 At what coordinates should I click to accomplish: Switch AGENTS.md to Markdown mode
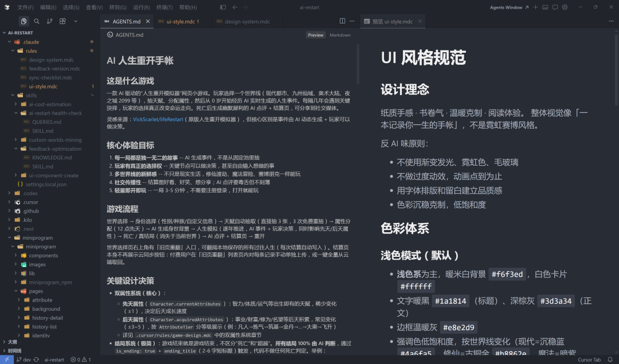340,35
